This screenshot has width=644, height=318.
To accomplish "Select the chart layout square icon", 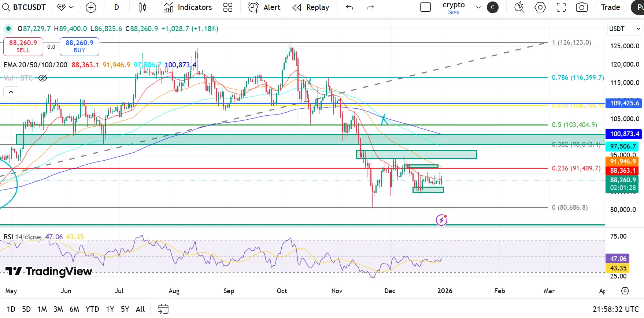I will coord(425,7).
